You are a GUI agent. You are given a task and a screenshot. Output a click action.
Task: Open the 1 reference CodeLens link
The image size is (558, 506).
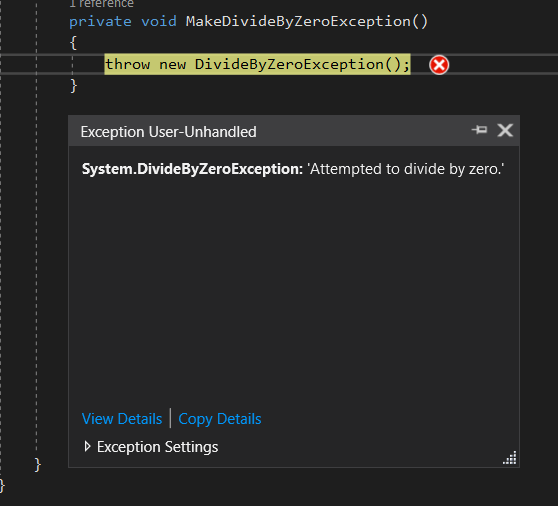101,4
